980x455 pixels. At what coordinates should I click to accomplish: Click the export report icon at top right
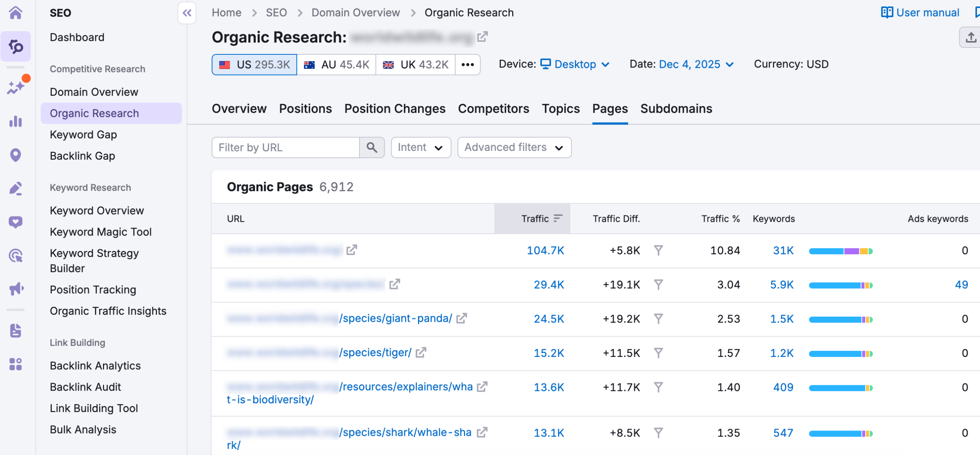[971, 37]
